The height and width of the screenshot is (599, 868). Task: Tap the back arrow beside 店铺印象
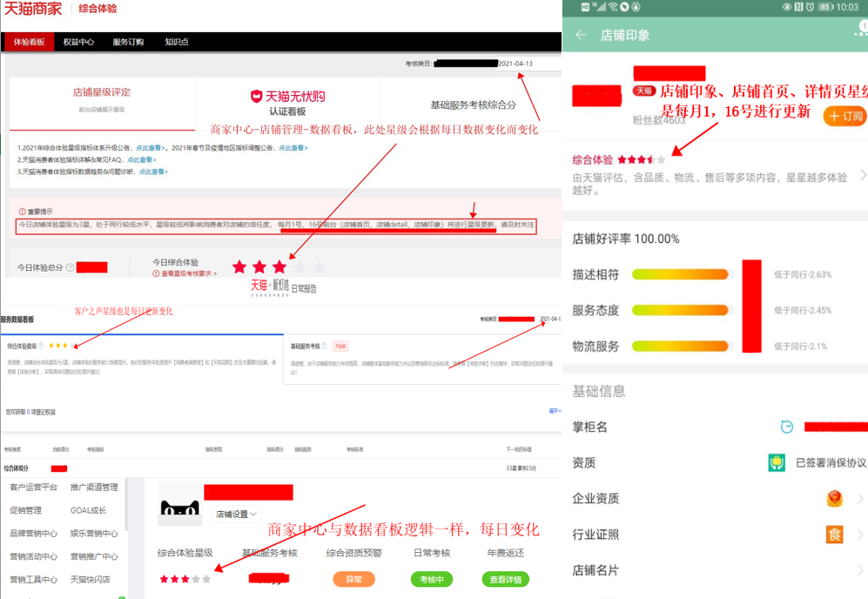(x=581, y=36)
